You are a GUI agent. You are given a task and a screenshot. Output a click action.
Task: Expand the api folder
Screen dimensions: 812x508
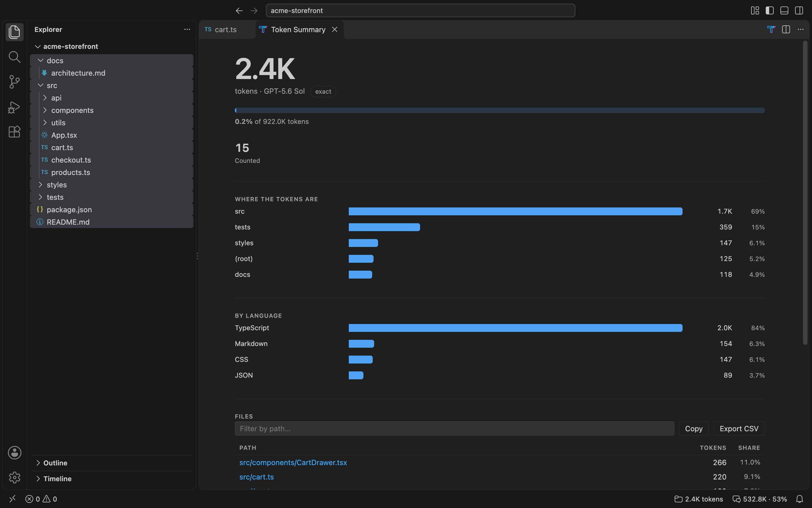pyautogui.click(x=111, y=98)
